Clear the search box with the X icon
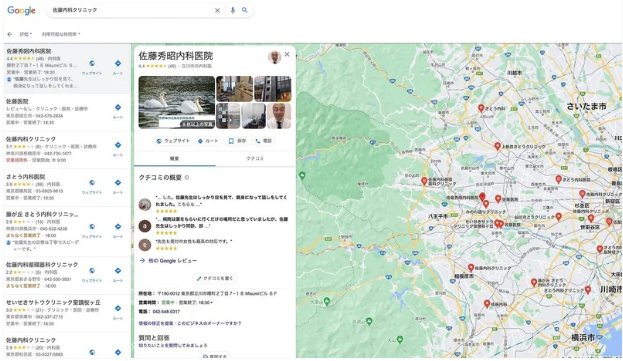This screenshot has height=361, width=623. tap(217, 10)
